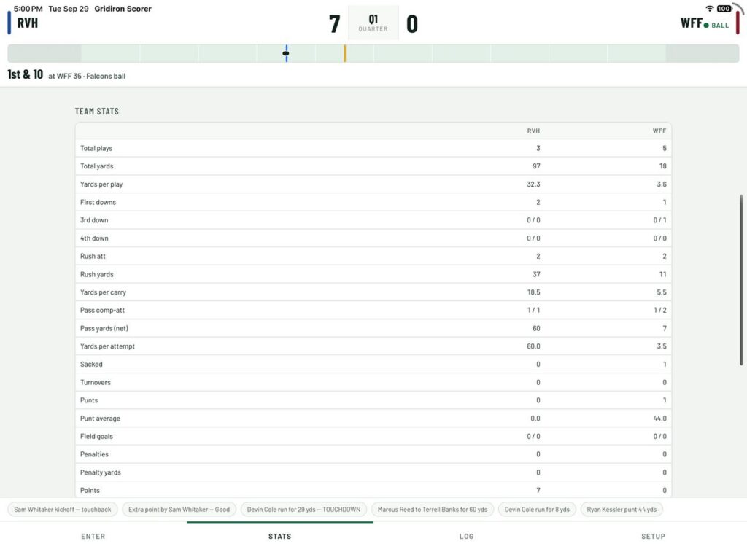The image size is (747, 560).
Task: Open the LOG tab
Action: tap(466, 536)
